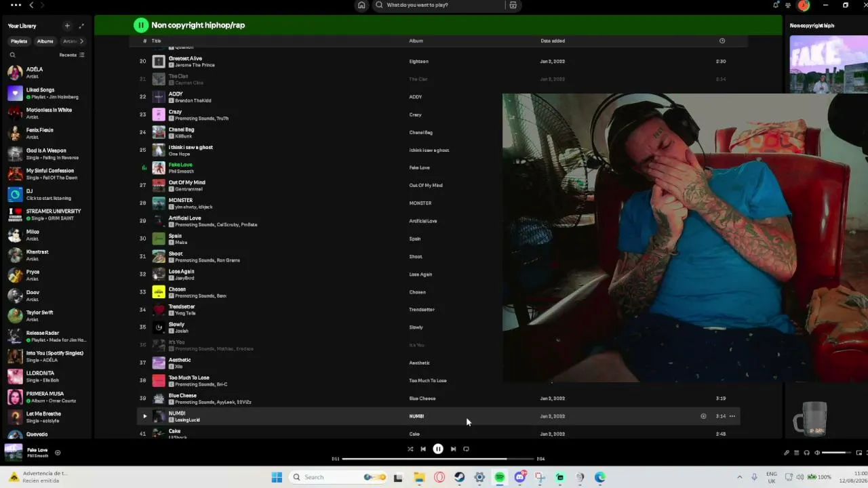Screen dimensions: 868x488
Task: Open the user profile avatar menu
Action: click(804, 5)
